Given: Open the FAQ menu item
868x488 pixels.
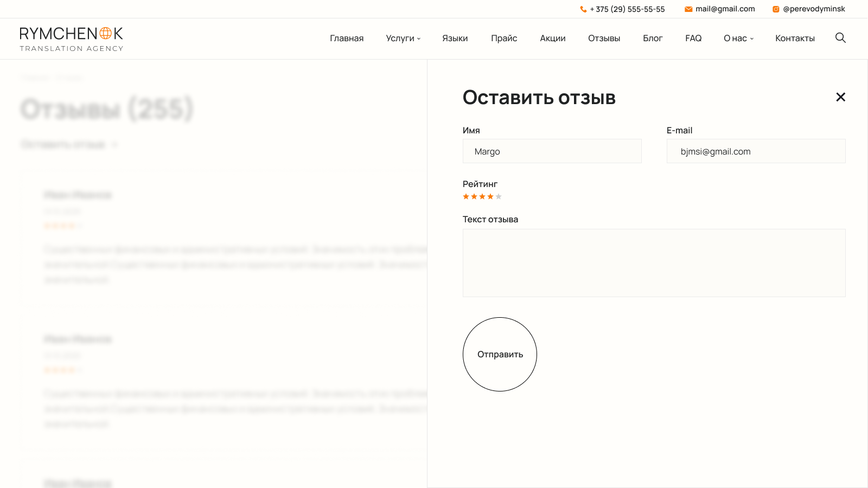Looking at the screenshot, I should coord(693,38).
